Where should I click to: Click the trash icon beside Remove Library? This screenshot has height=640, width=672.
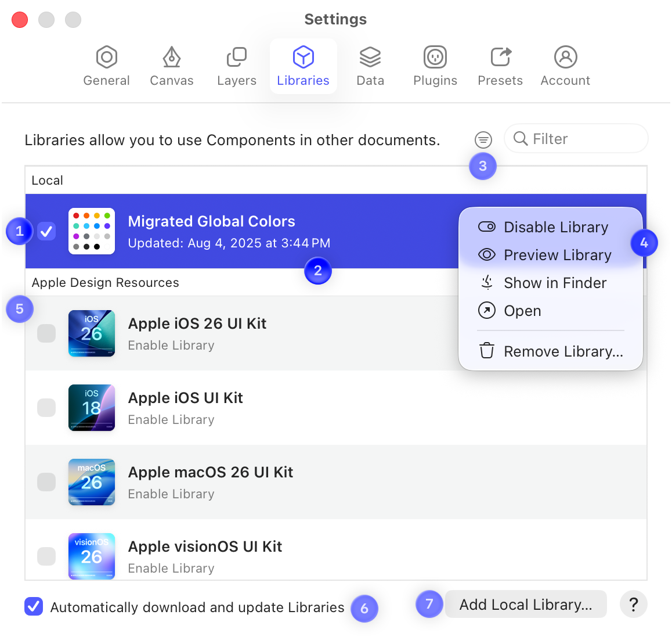click(x=487, y=350)
